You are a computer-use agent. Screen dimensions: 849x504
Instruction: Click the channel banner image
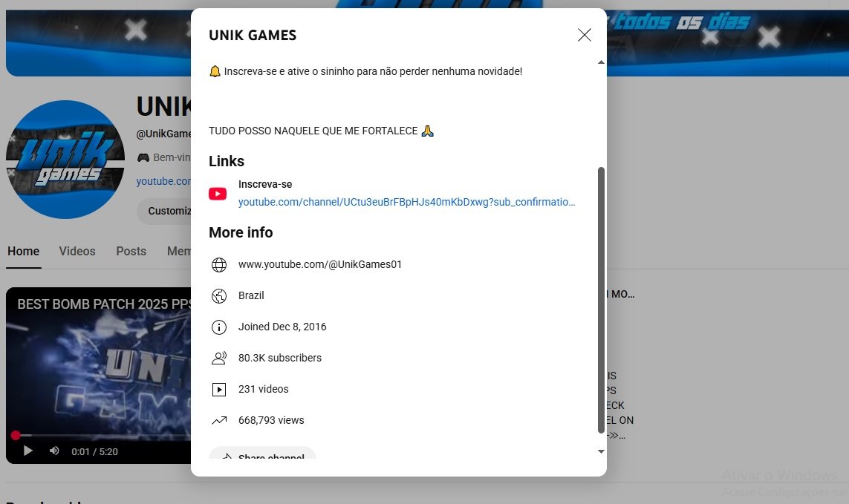tap(97, 43)
